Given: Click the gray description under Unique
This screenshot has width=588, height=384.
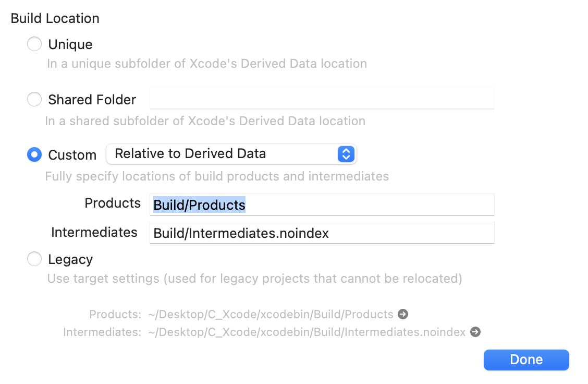Looking at the screenshot, I should [x=207, y=64].
